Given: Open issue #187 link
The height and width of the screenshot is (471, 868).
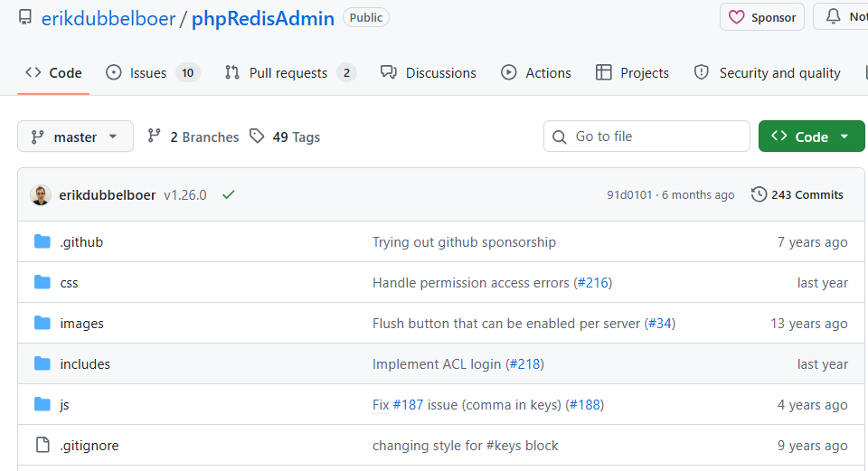Looking at the screenshot, I should click(408, 405).
